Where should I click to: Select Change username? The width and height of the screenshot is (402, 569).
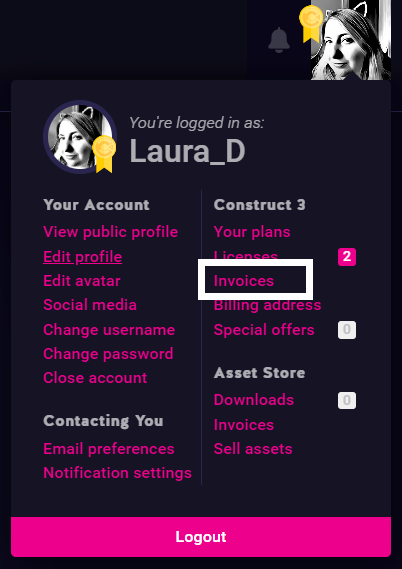[109, 330]
